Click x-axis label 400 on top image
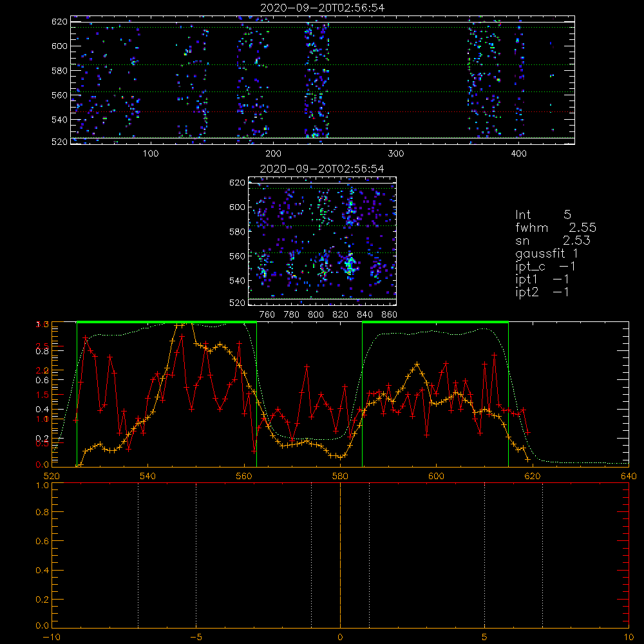 pos(518,154)
